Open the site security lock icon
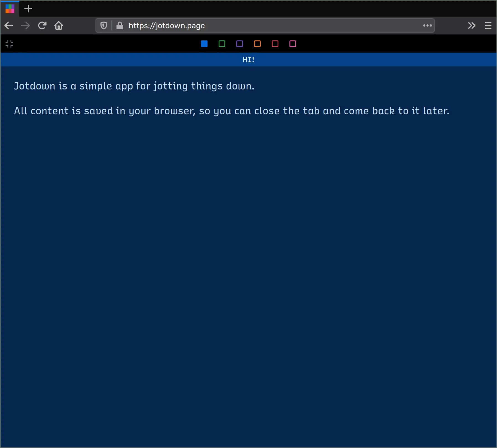Viewport: 497px width, 448px height. pos(120,25)
